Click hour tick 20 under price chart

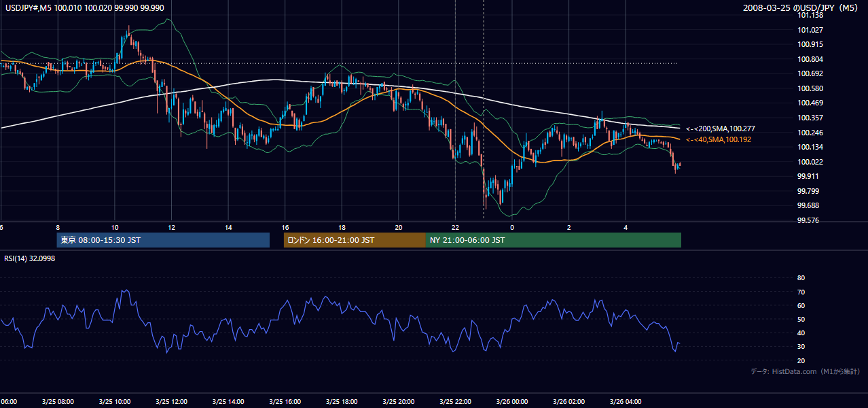399,227
